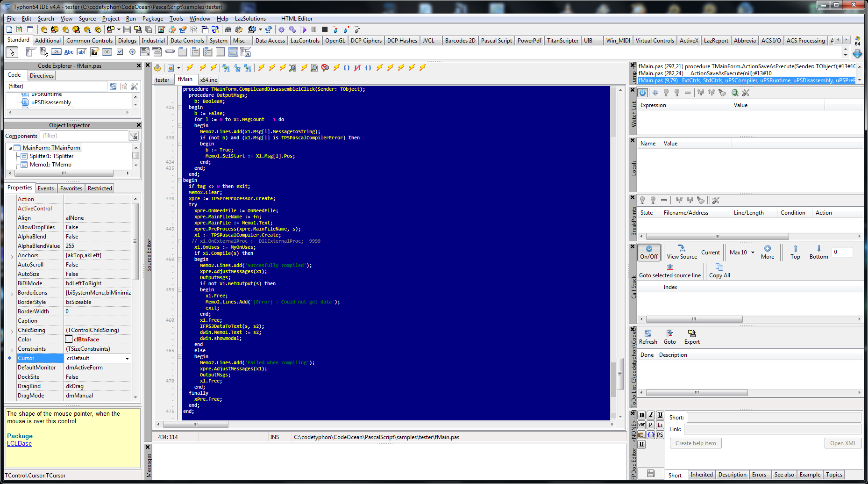Open the Inherited tab in FPDoc Editor

[x=702, y=475]
